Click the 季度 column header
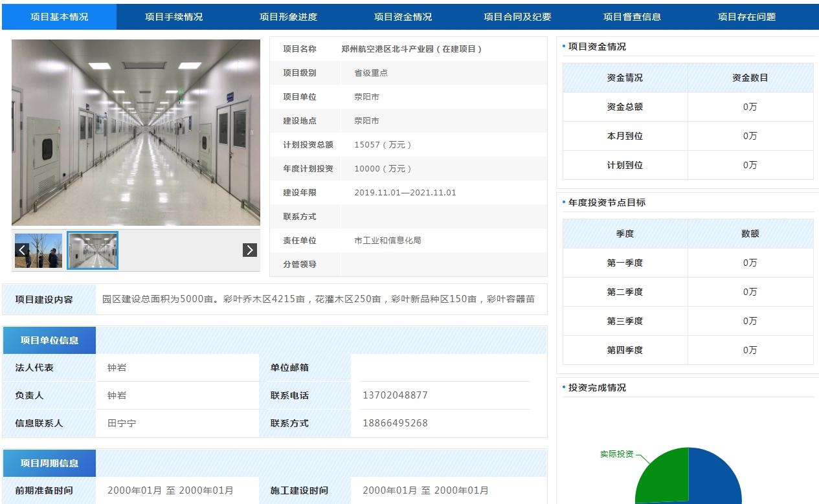Viewport: 819px width, 504px height. click(x=625, y=234)
